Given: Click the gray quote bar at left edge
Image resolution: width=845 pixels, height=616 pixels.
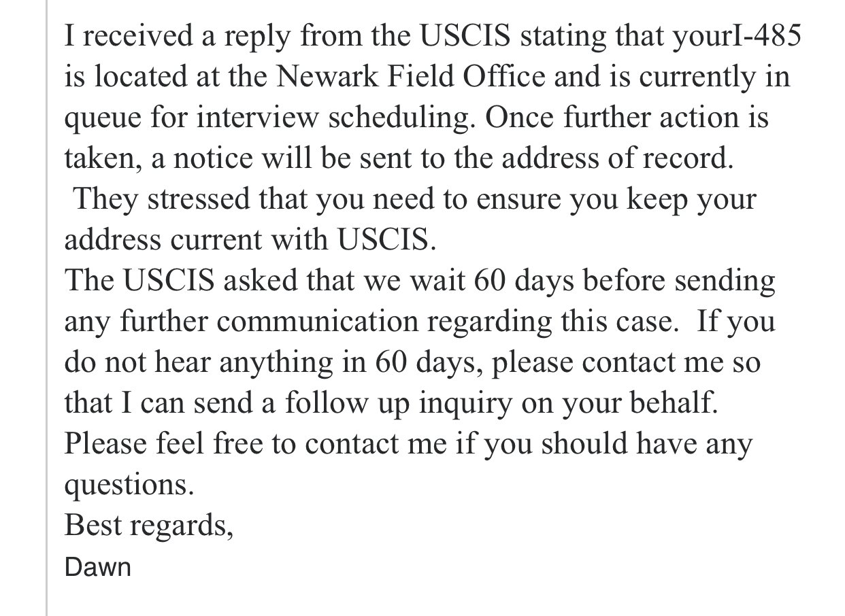Looking at the screenshot, I should tap(48, 306).
